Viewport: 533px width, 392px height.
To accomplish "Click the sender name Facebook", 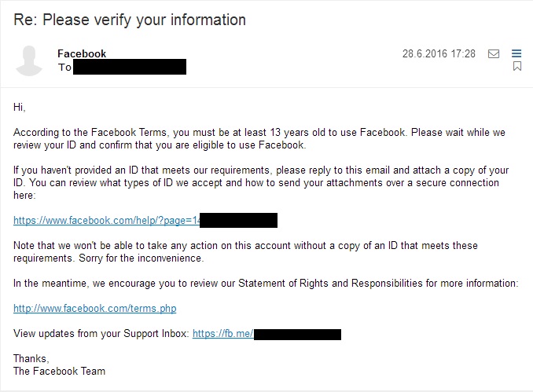I will pyautogui.click(x=82, y=53).
